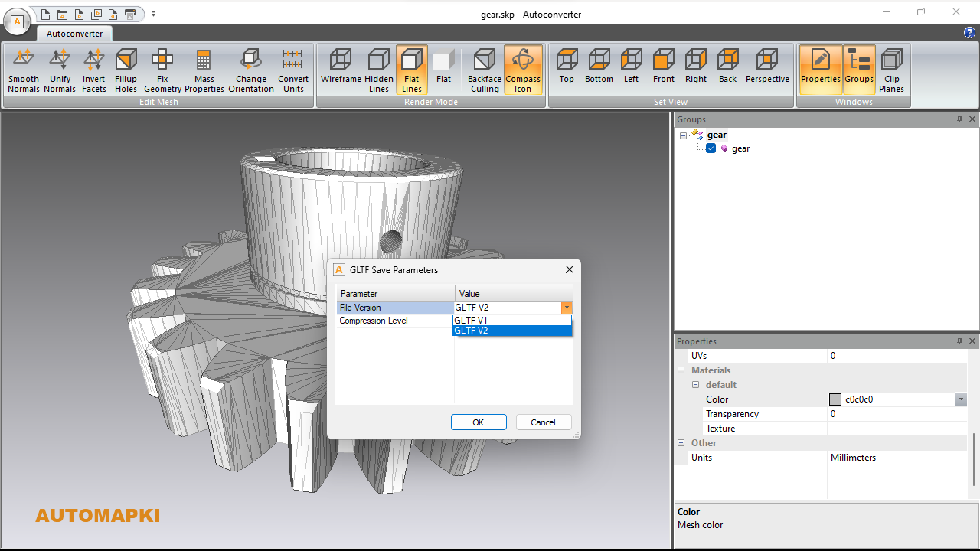Select the Compression Level parameter row
The height and width of the screenshot is (551, 980).
pos(395,321)
